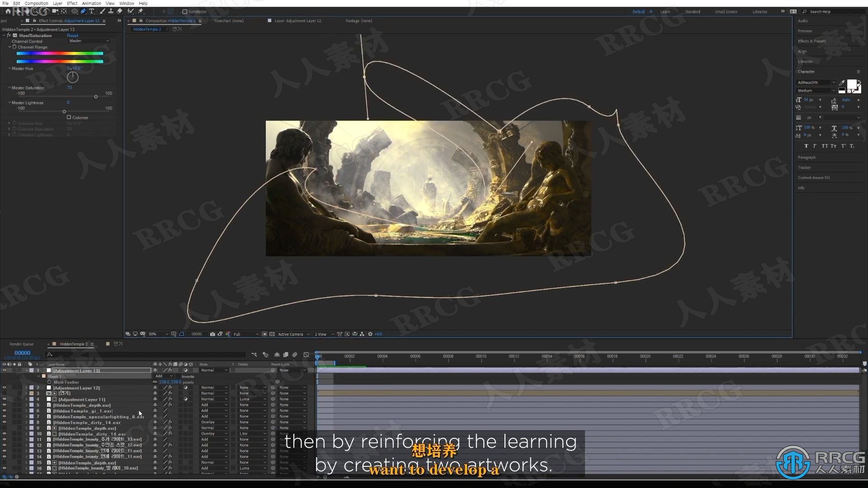Switch to the Standard workspace
Viewport: 868px width, 488px height.
click(x=692, y=12)
